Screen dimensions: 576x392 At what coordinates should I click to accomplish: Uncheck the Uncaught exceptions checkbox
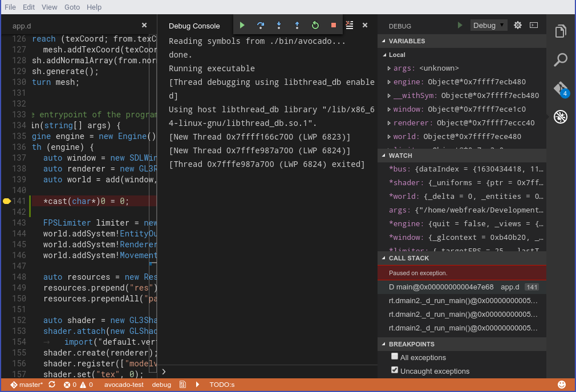[x=395, y=370]
